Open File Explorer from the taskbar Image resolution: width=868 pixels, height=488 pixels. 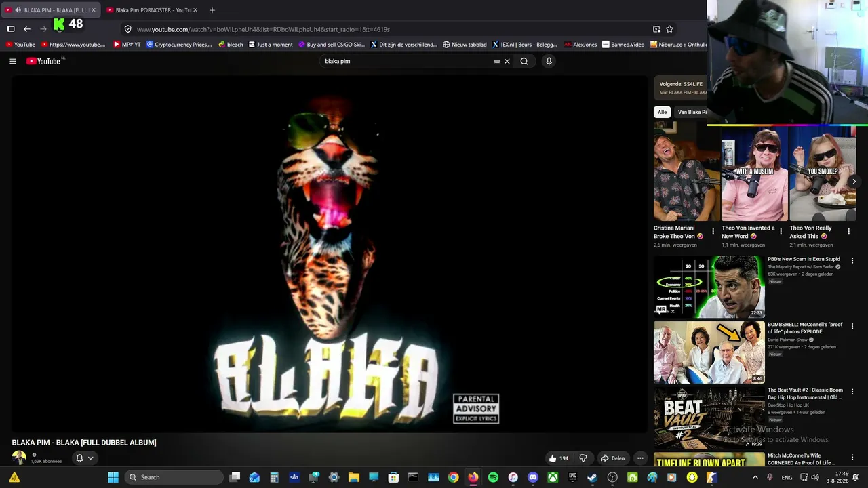coord(354,477)
